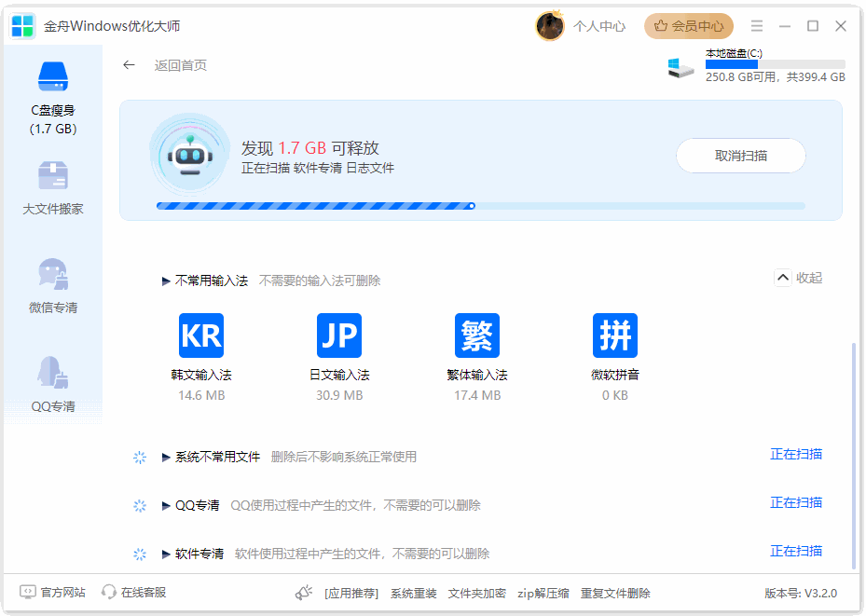
Task: Open 个人中心
Action: [599, 26]
